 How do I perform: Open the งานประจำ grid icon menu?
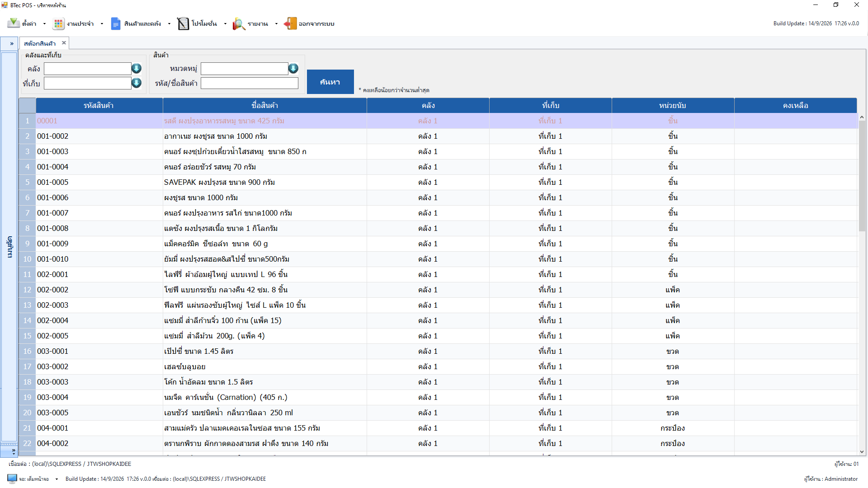(58, 23)
